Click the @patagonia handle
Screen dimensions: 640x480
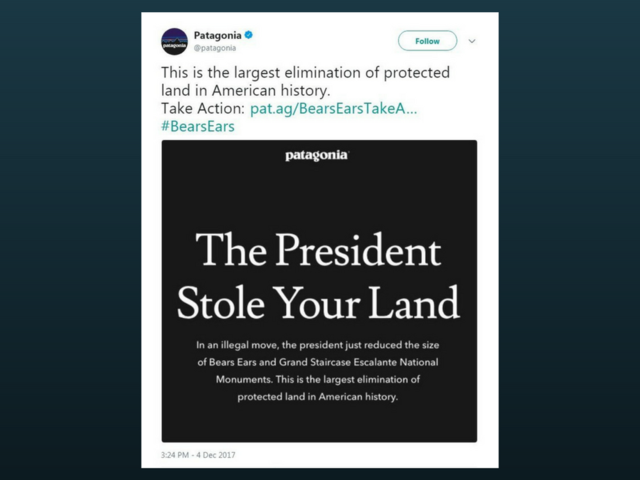215,47
